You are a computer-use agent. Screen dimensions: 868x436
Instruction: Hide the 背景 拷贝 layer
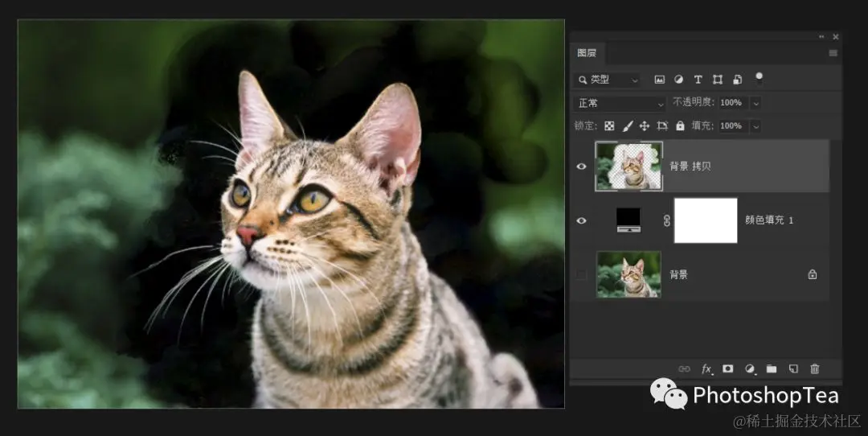581,167
